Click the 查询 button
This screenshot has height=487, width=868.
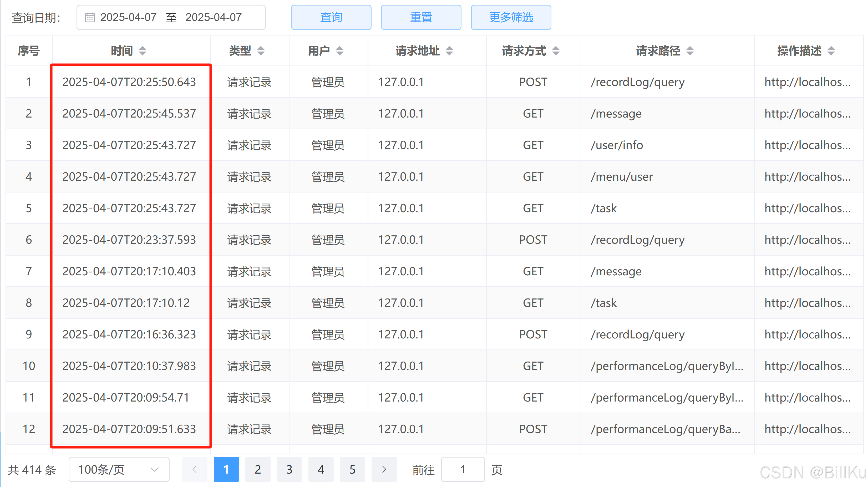331,17
